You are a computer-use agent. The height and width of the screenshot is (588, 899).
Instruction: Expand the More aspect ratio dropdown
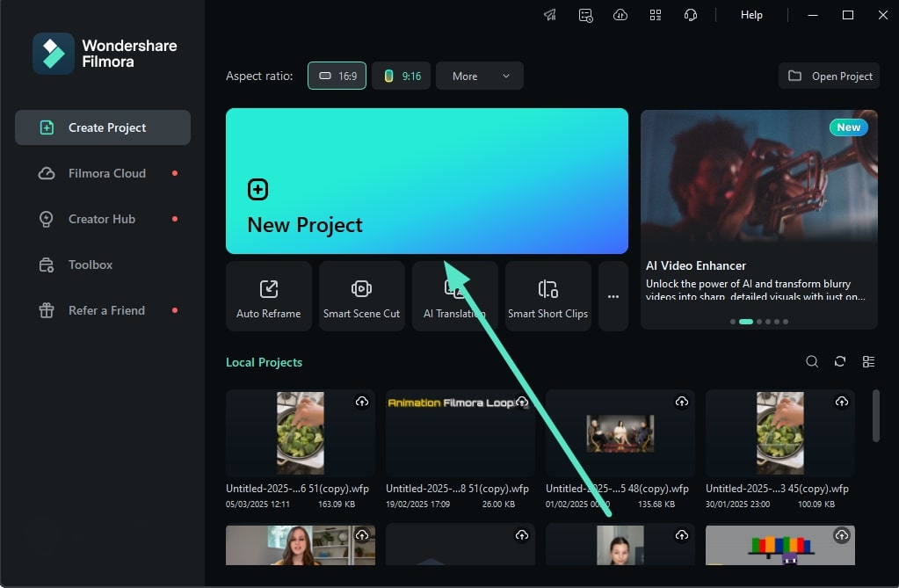pyautogui.click(x=479, y=76)
